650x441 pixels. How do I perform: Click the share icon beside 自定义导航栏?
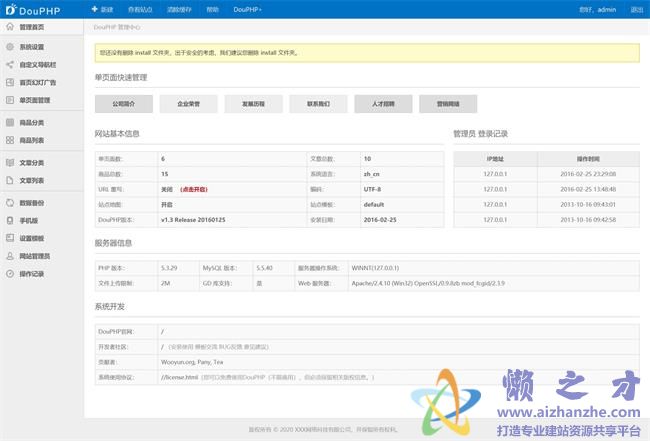tap(10, 65)
